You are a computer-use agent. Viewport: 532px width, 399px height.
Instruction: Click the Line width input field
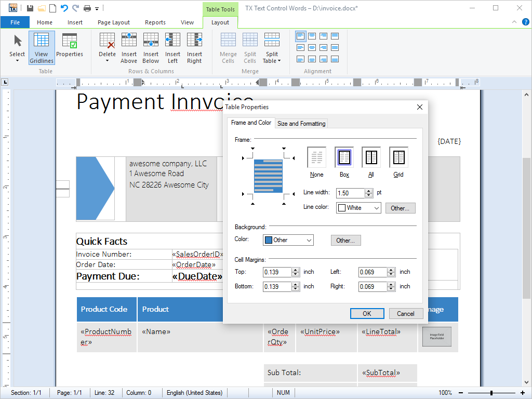[x=350, y=193]
